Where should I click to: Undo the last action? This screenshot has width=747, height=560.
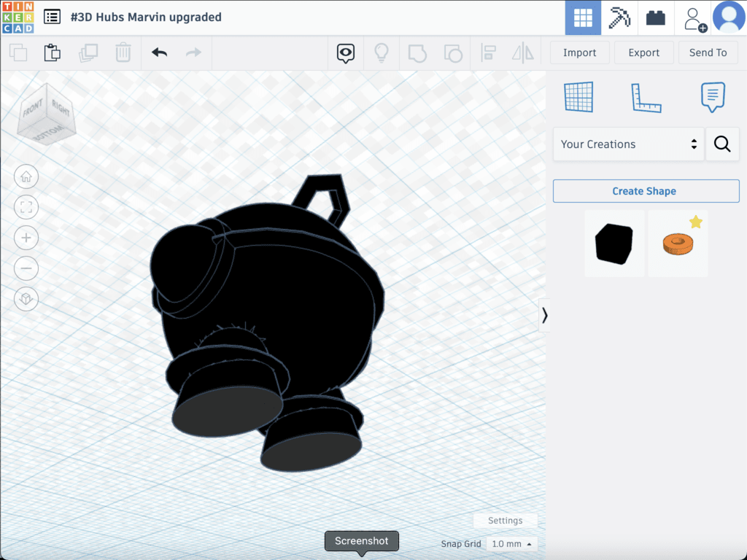pos(160,52)
